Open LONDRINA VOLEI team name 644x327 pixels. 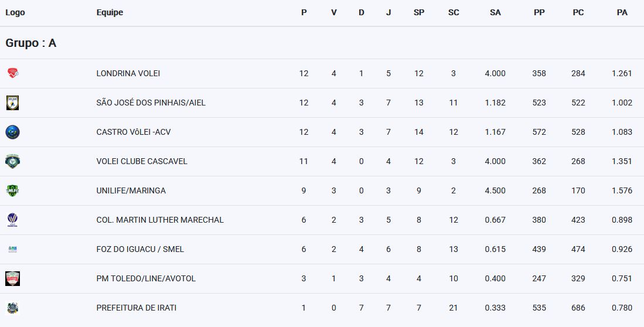click(128, 73)
